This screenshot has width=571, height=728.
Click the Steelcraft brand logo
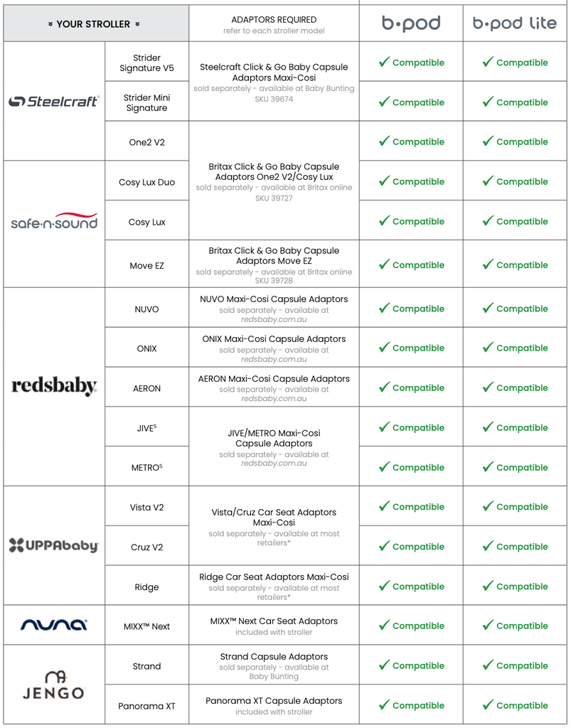(x=54, y=102)
